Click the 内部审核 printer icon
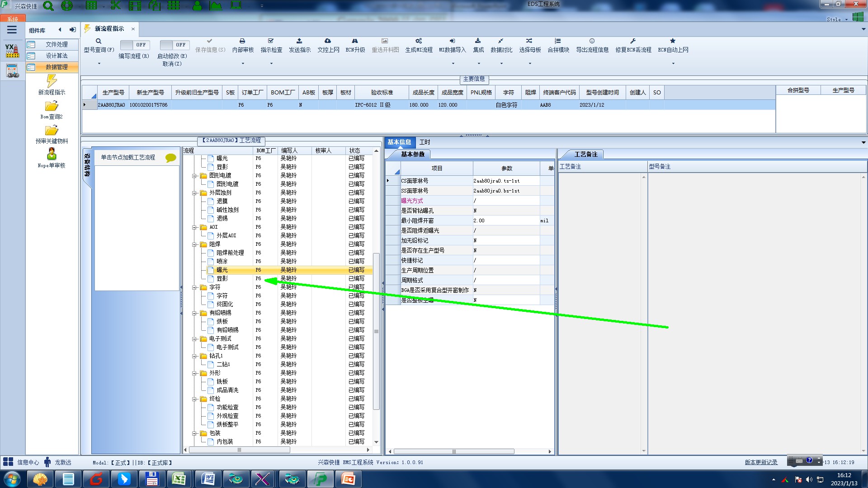 tap(242, 41)
